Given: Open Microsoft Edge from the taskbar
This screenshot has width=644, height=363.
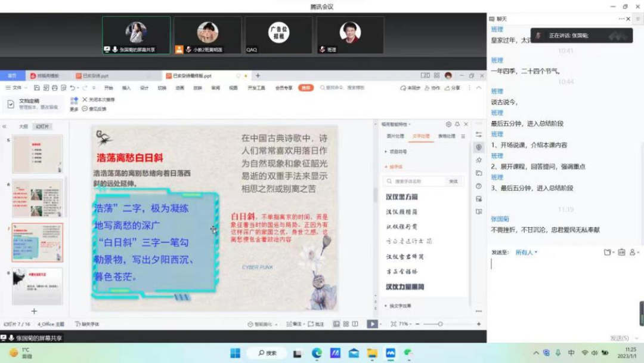Looking at the screenshot, I should tap(317, 353).
